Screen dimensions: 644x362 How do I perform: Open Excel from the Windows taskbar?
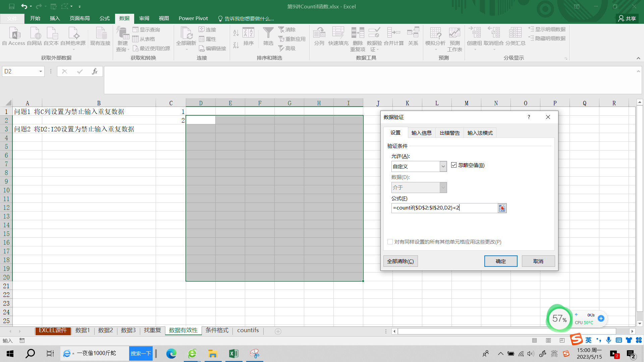(233, 354)
